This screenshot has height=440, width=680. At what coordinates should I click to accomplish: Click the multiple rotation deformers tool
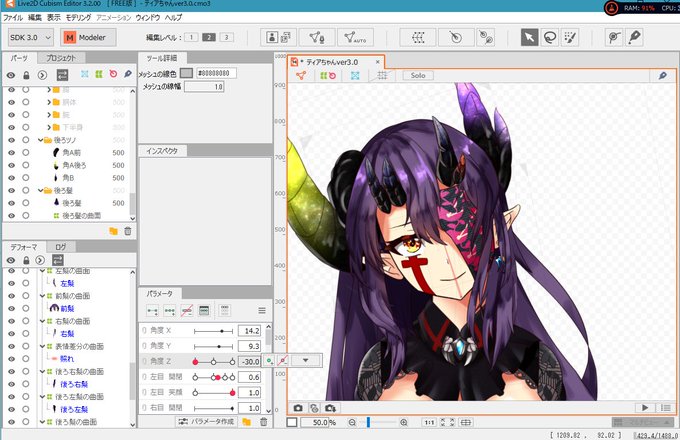[486, 38]
